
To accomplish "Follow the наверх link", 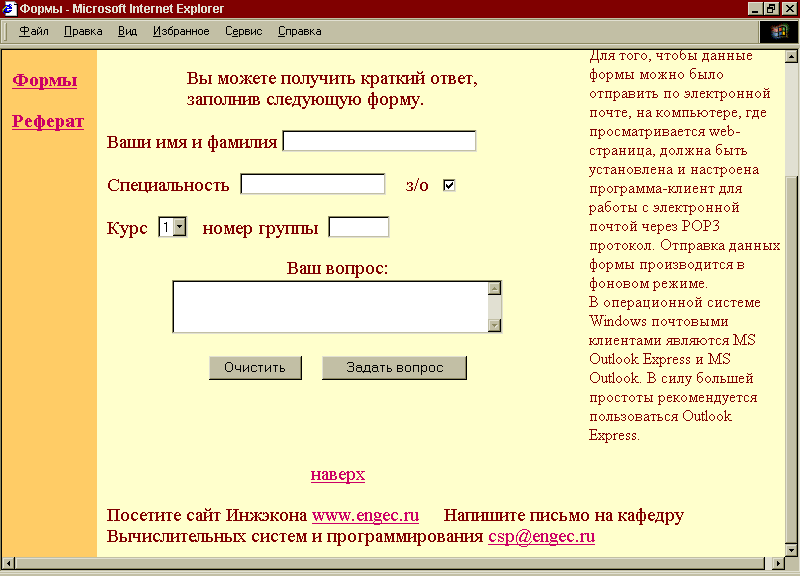I will point(338,474).
